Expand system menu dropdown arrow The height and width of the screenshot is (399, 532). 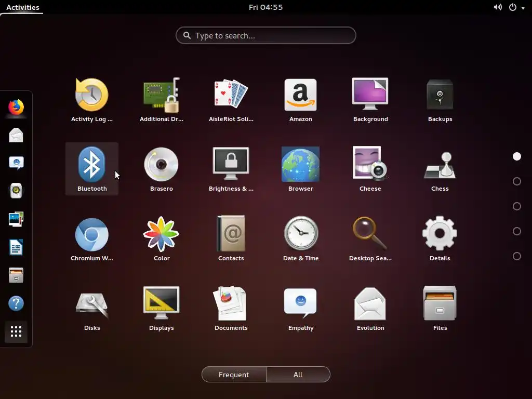click(523, 8)
